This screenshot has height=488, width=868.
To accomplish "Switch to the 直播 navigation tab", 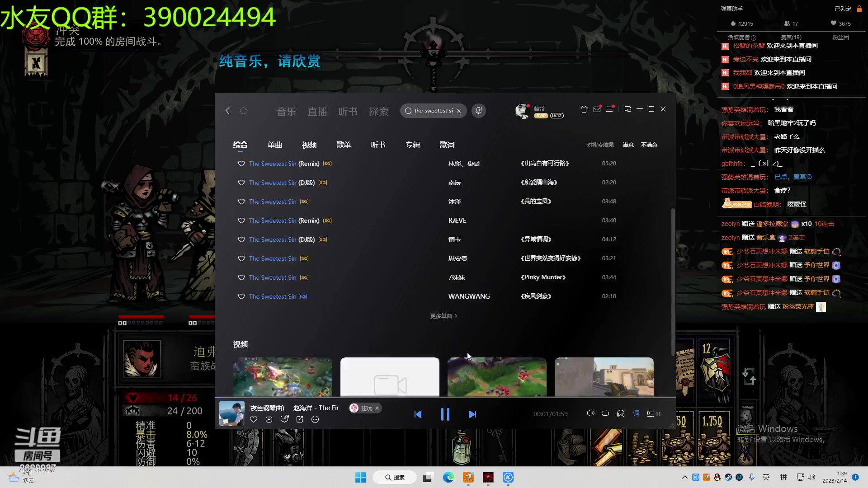I will tap(318, 112).
